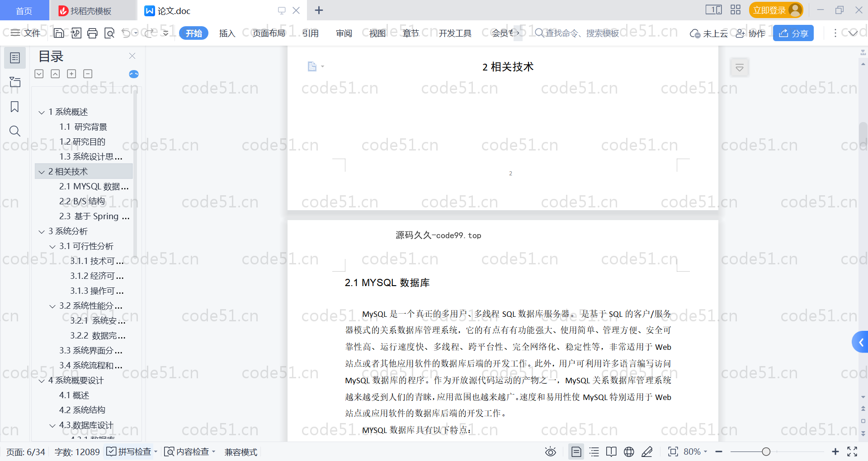The height and width of the screenshot is (461, 868).
Task: Collapse all outline levels icon
Action: (55, 74)
